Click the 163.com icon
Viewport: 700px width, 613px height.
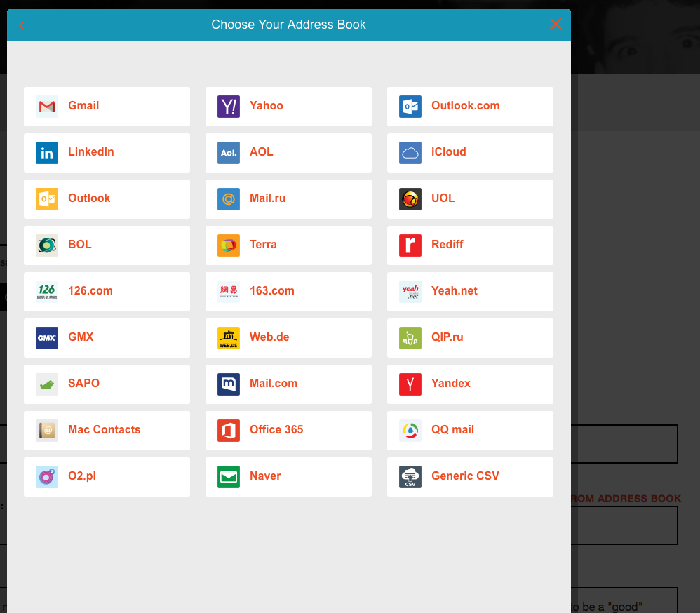tap(229, 292)
